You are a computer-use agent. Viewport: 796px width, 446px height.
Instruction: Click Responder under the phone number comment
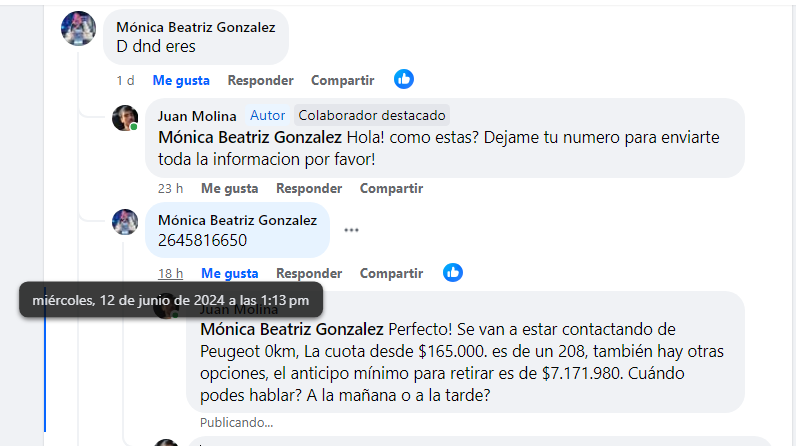[x=309, y=273]
